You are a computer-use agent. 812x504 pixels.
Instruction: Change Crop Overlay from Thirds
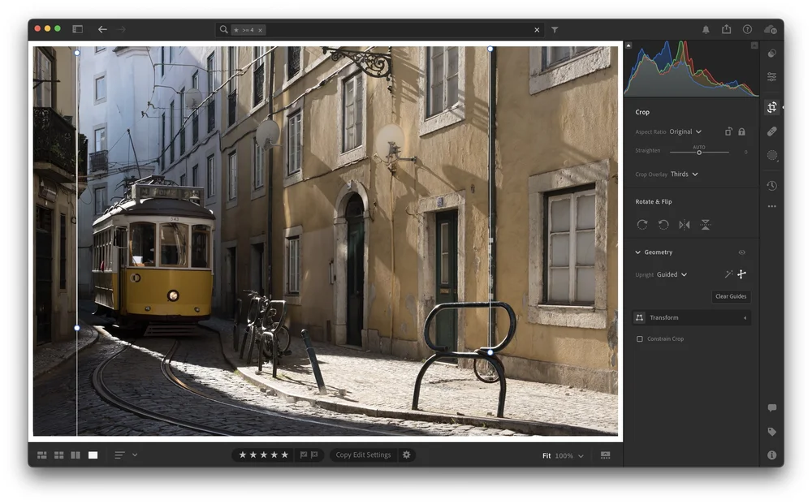[x=682, y=174]
